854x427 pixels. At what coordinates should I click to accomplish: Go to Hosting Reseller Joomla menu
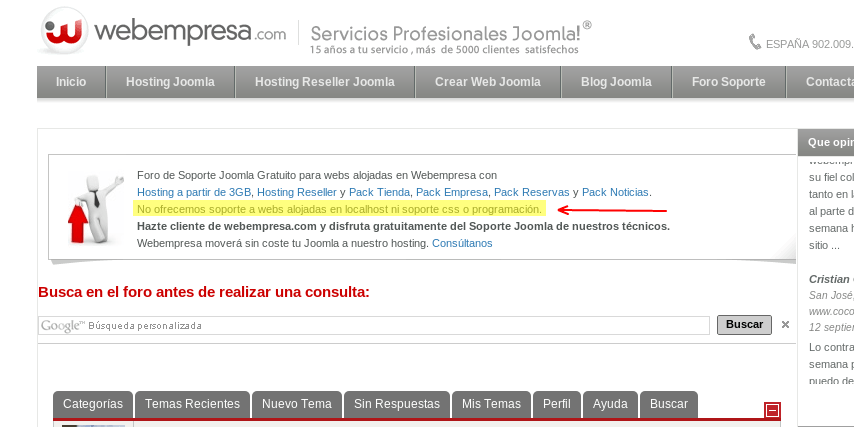(325, 82)
